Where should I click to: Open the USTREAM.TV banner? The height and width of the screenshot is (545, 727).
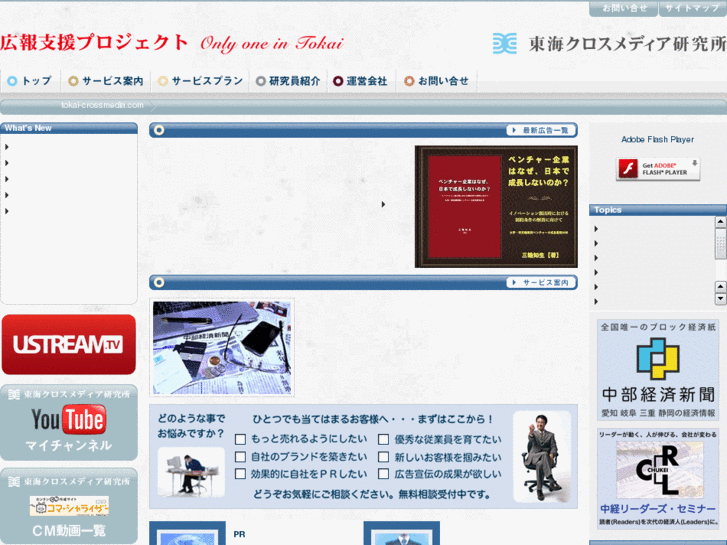[x=69, y=345]
